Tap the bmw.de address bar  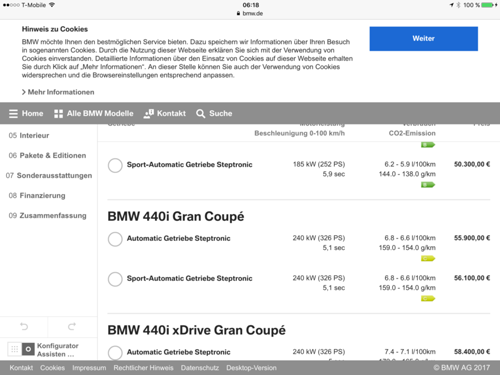pos(250,13)
